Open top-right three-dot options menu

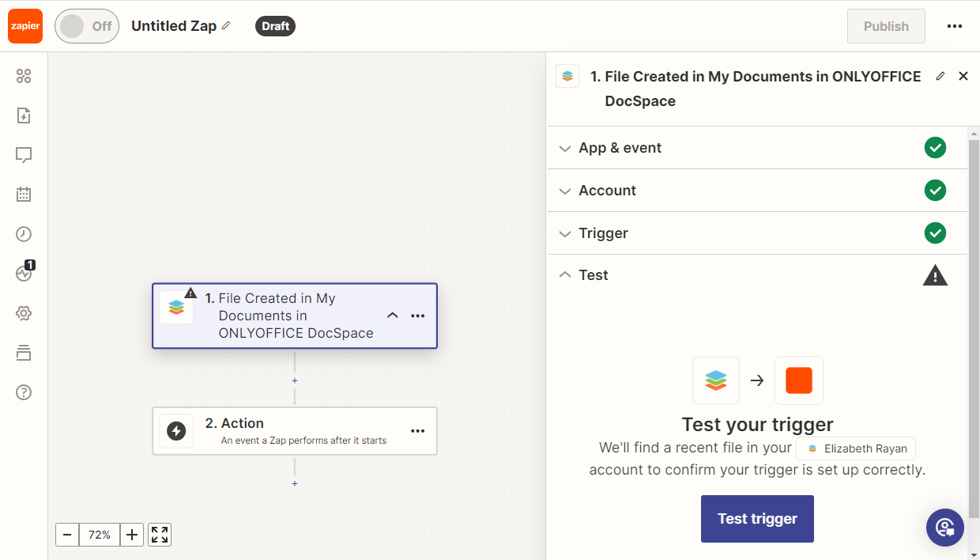[x=954, y=26]
